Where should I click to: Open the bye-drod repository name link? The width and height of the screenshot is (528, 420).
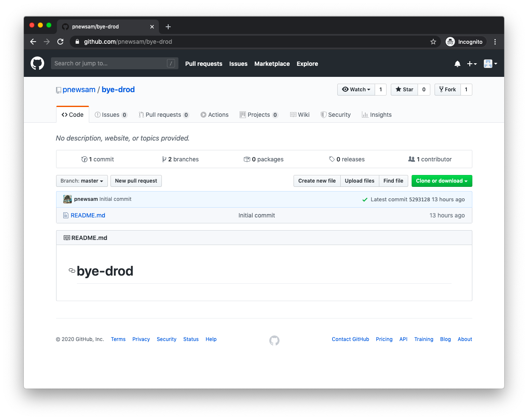118,90
